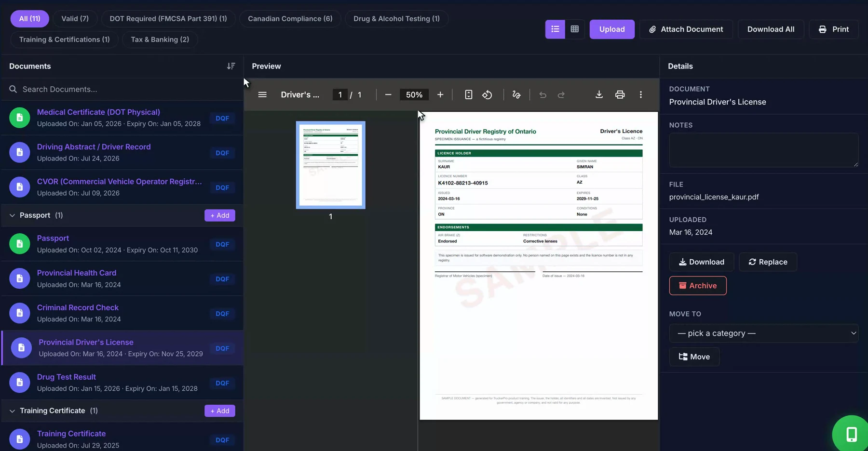Select page 1 thumbnail in PDF sidebar
The width and height of the screenshot is (868, 451).
[x=331, y=165]
